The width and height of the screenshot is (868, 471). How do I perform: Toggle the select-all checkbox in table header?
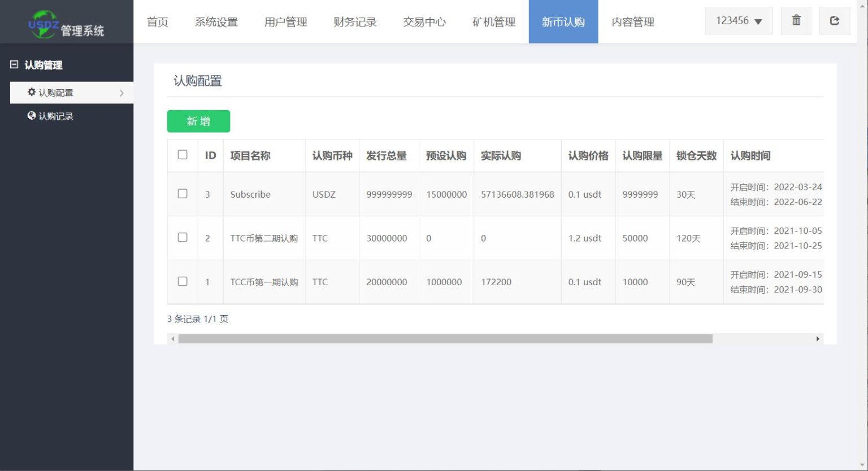pos(183,155)
